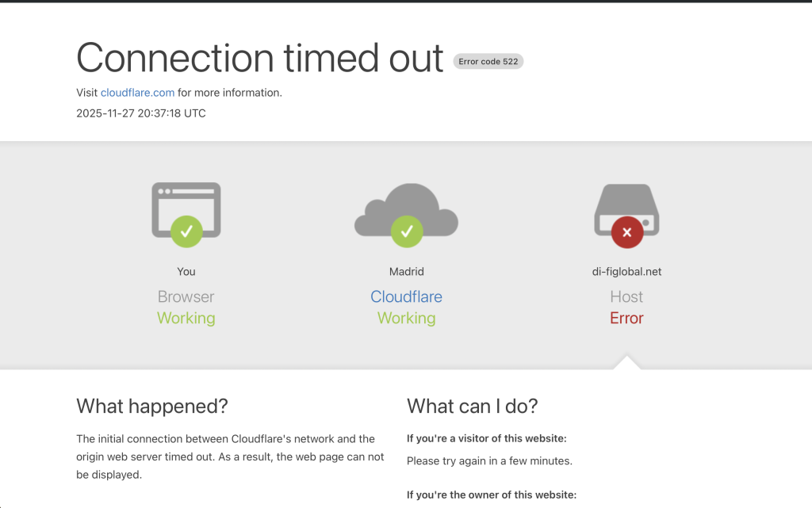This screenshot has height=508, width=812.
Task: Click the What can I do? heading
Action: point(473,407)
